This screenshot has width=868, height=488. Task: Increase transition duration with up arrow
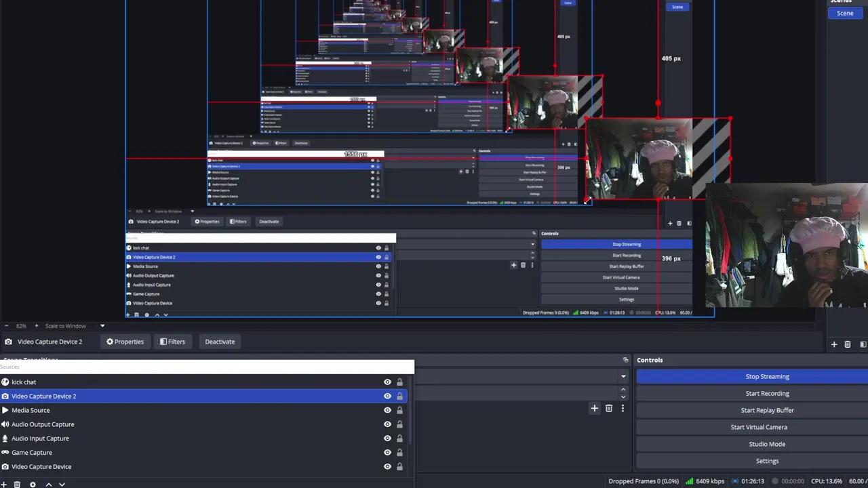623,390
